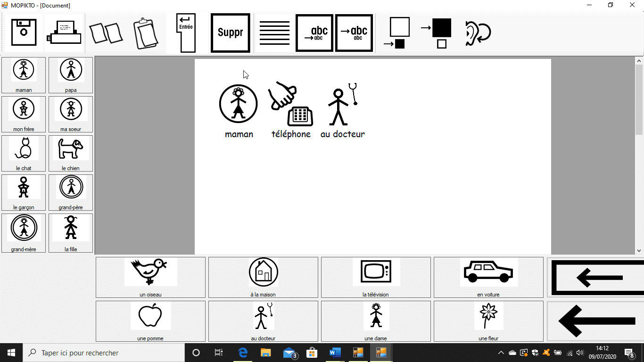This screenshot has width=644, height=362.
Task: Click the framed left arrow button
Action: (595, 277)
